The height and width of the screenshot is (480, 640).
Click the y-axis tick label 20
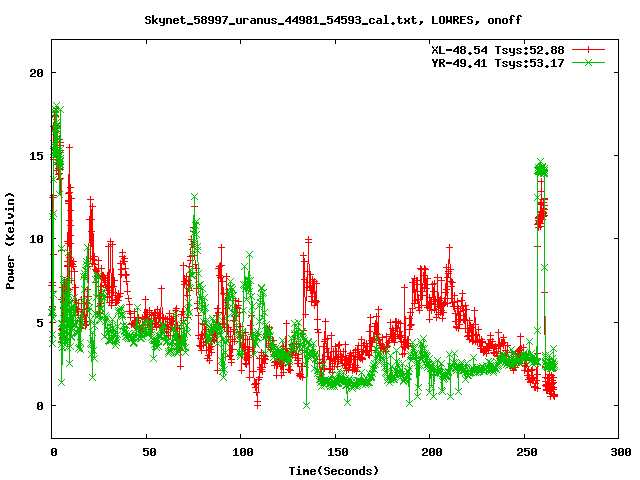(x=36, y=73)
